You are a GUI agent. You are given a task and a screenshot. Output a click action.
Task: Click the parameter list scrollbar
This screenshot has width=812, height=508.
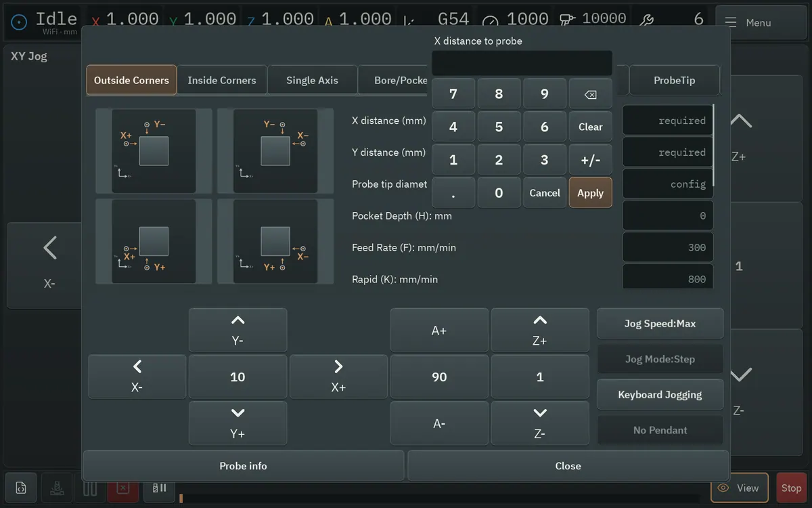pos(714,146)
